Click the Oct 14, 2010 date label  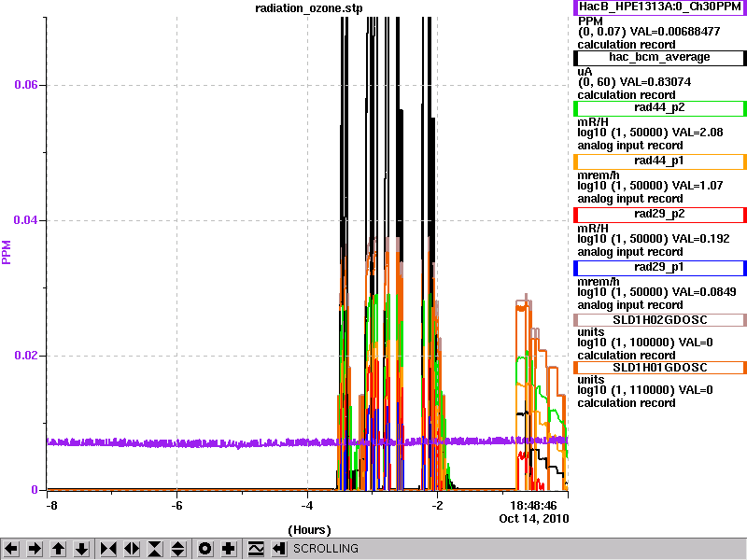(533, 518)
